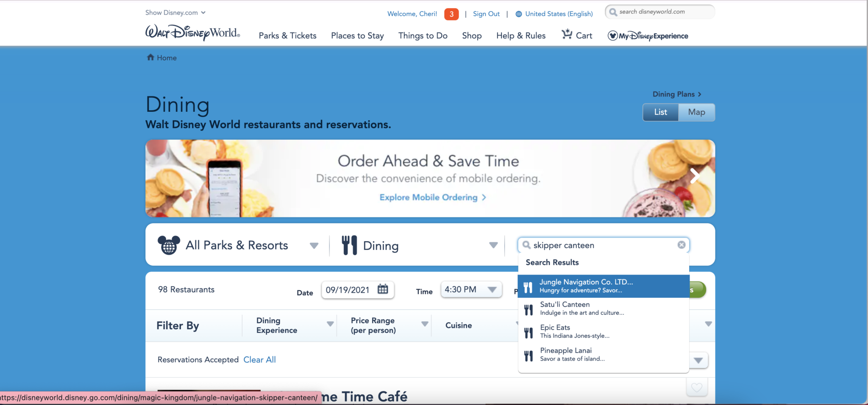This screenshot has height=405, width=868.
Task: Click Explore Mobile Ordering link
Action: tap(433, 197)
